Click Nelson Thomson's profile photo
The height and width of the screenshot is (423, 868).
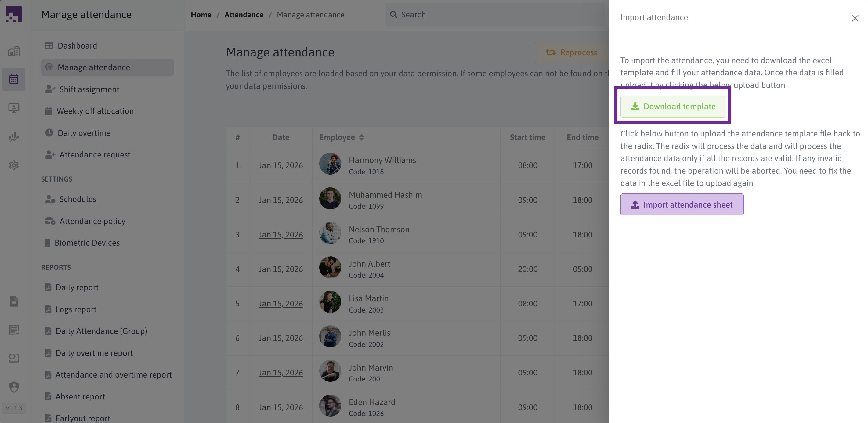[330, 233]
